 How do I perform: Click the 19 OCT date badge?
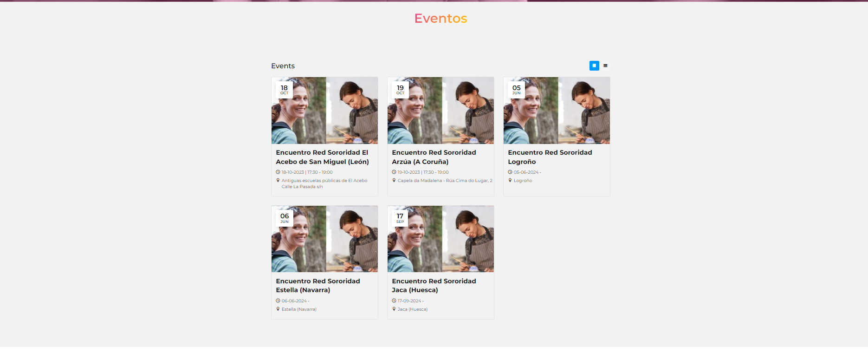pos(400,90)
